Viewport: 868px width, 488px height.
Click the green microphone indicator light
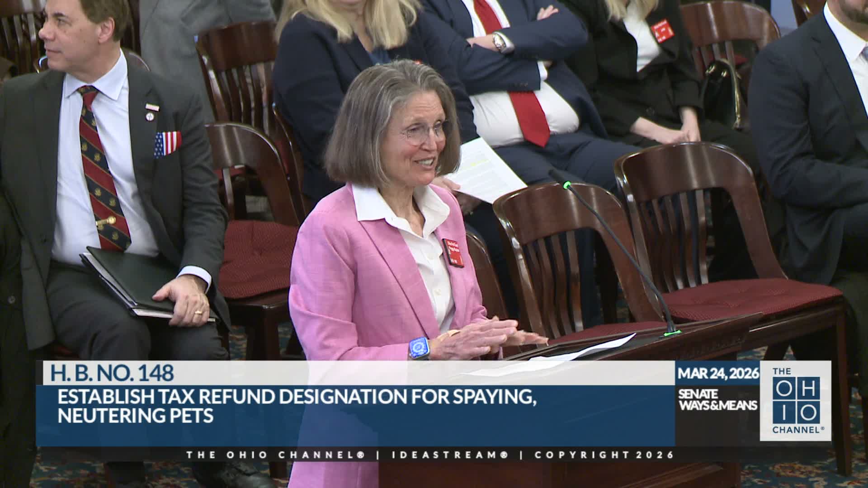point(566,185)
